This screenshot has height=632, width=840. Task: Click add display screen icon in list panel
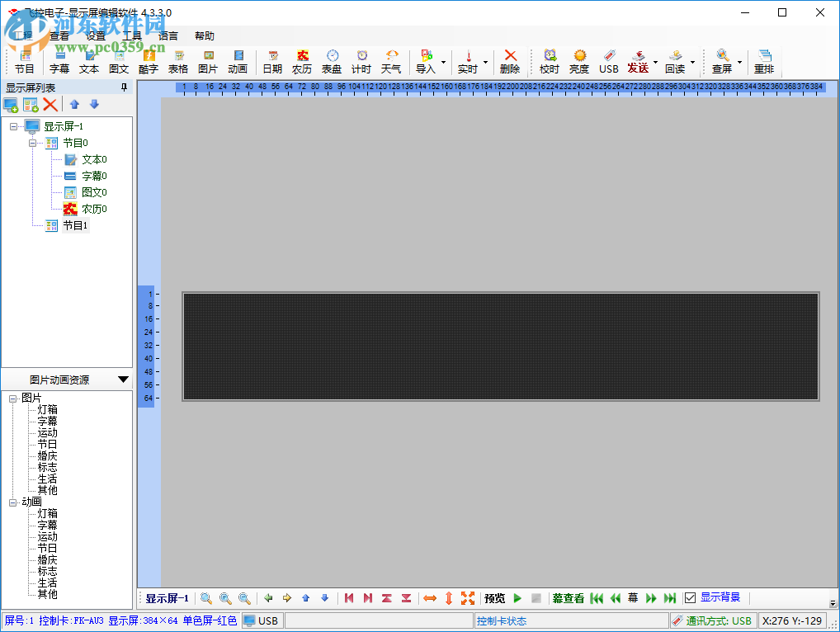11,105
